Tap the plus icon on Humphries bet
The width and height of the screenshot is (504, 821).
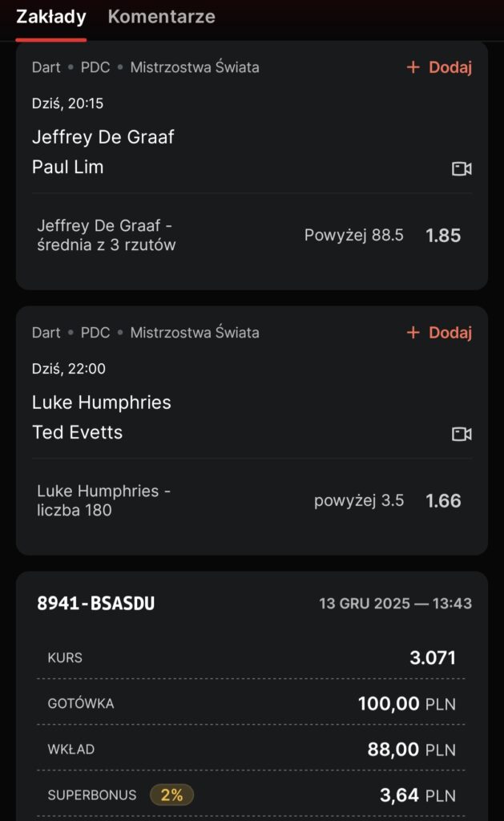pos(413,333)
